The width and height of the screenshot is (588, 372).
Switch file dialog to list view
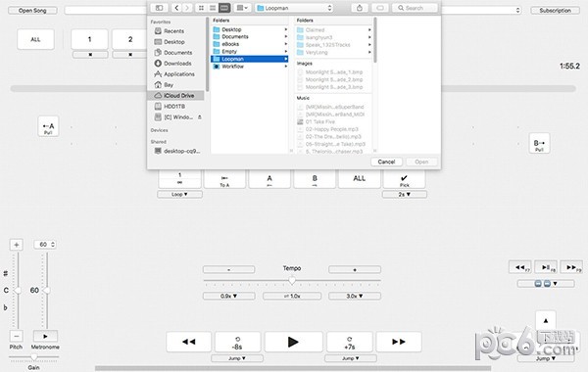(213, 8)
